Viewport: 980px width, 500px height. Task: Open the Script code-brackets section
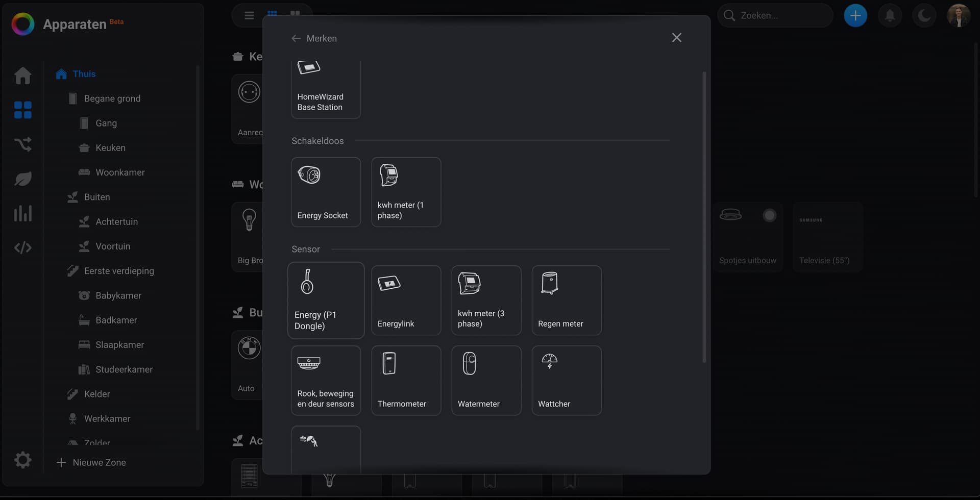click(x=23, y=247)
